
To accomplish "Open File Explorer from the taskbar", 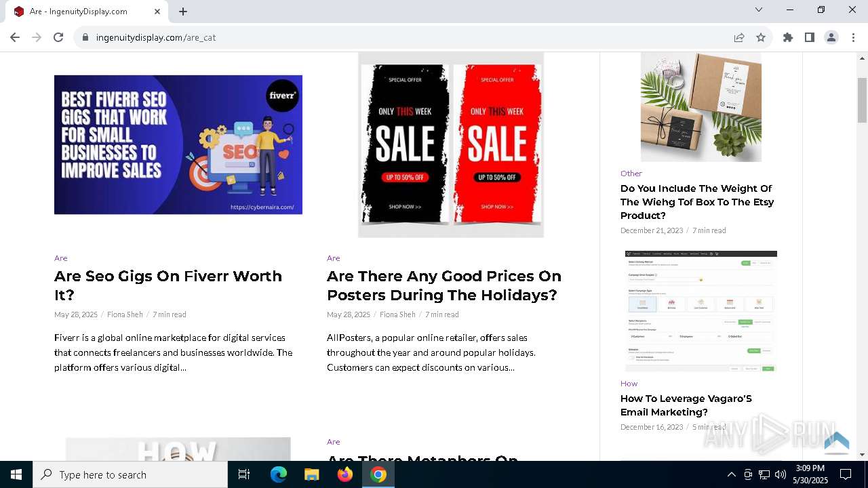I will 312,474.
